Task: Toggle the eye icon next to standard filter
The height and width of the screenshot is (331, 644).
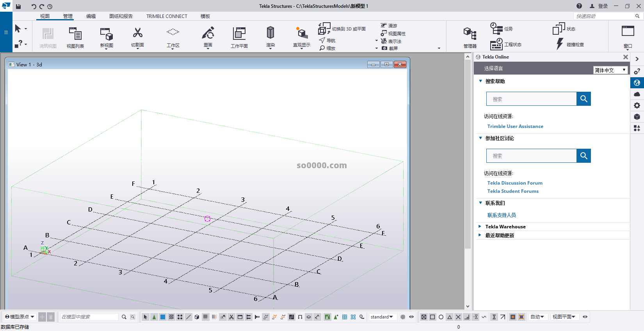Action: pos(411,317)
